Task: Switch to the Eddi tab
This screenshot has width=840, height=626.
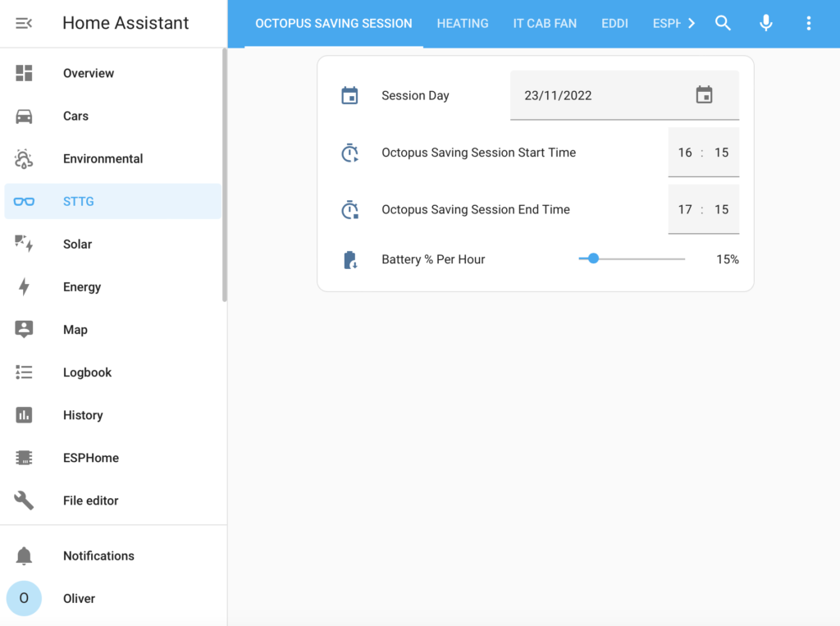Action: point(614,24)
